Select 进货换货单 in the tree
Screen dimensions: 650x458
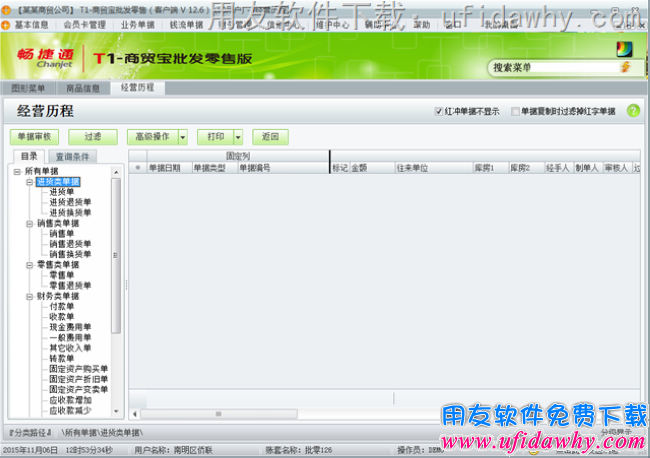[x=70, y=213]
